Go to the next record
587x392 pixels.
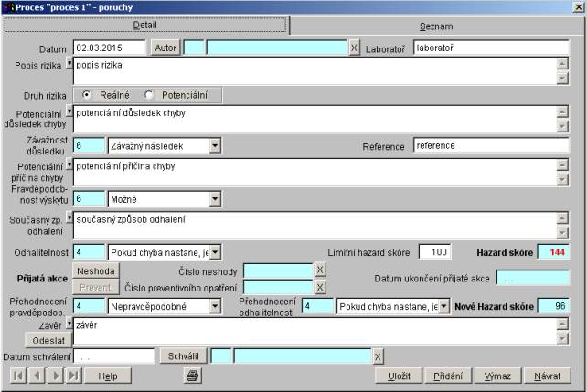[55, 376]
